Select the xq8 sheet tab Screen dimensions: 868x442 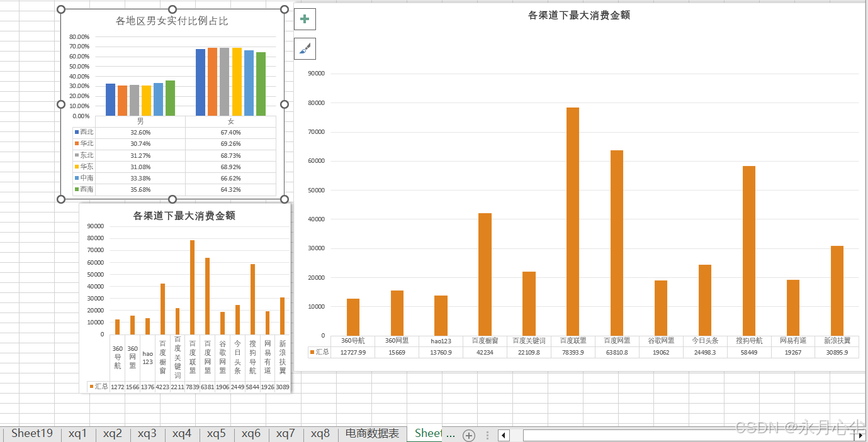320,433
